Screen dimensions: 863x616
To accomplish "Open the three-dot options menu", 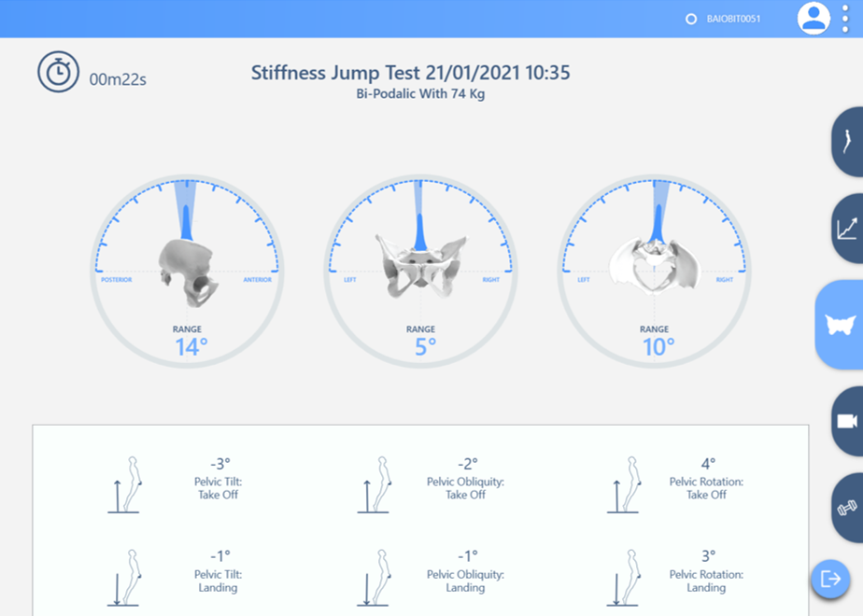I will (x=845, y=19).
